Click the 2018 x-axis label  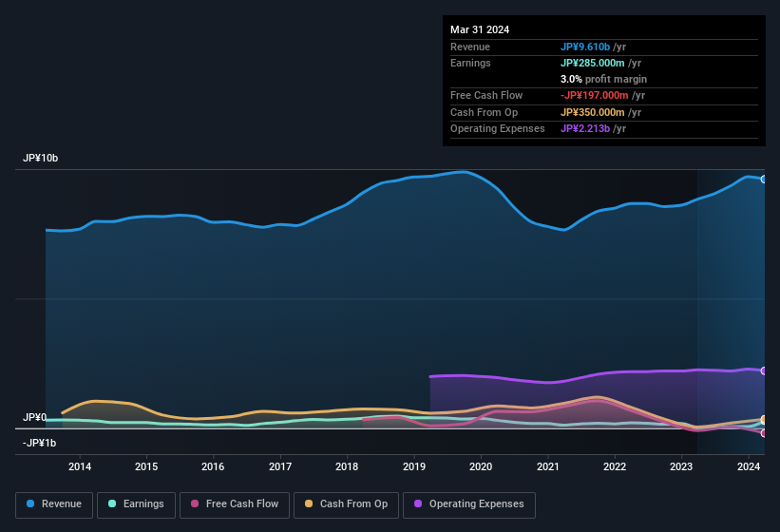pyautogui.click(x=347, y=466)
